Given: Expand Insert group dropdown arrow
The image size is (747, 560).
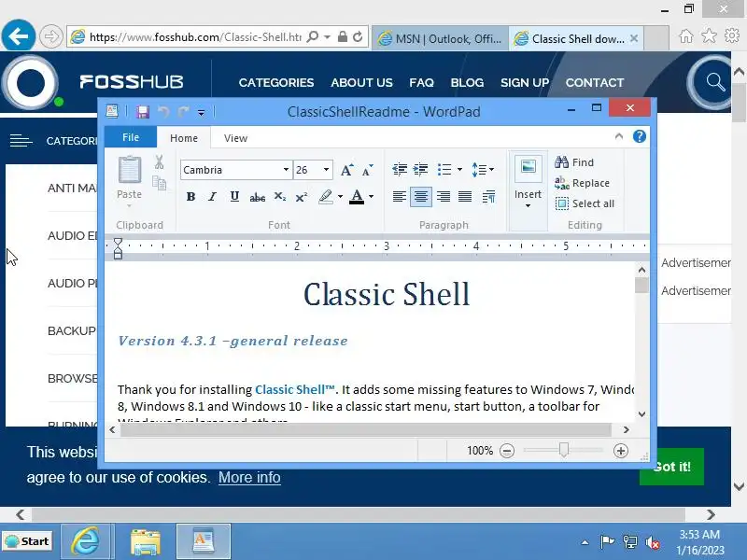Looking at the screenshot, I should 528,205.
